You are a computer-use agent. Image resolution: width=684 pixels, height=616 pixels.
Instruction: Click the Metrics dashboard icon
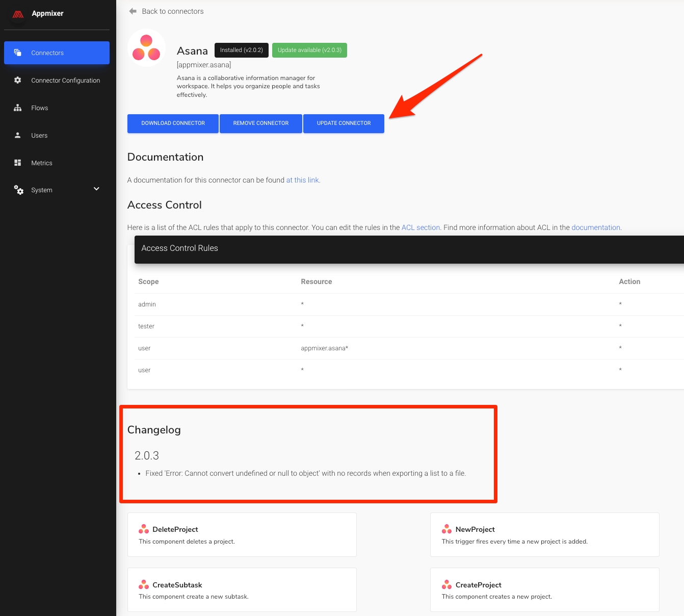(x=18, y=163)
